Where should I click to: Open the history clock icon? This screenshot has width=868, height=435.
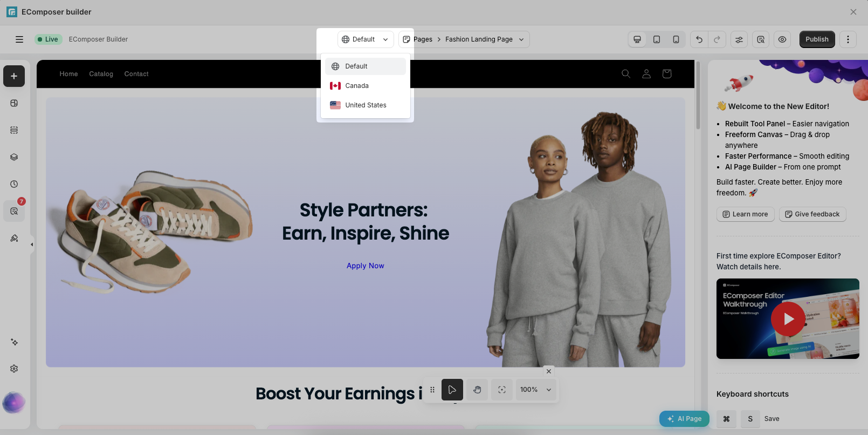(14, 184)
